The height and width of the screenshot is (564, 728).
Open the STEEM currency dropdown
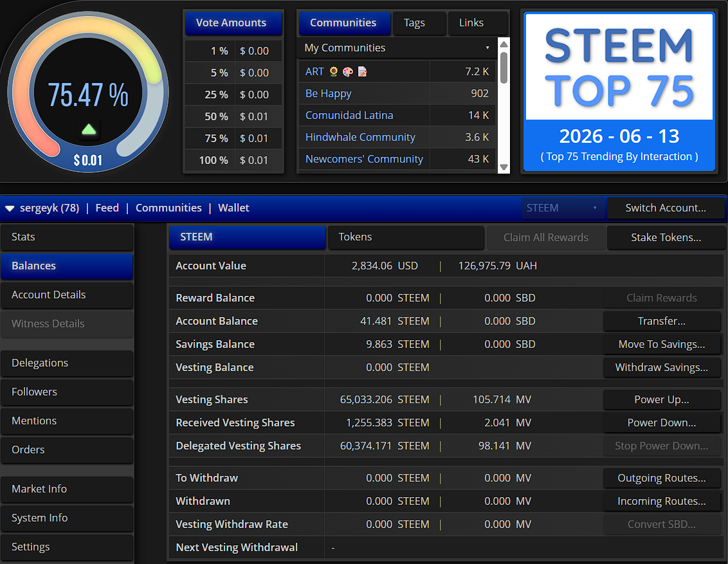[563, 208]
